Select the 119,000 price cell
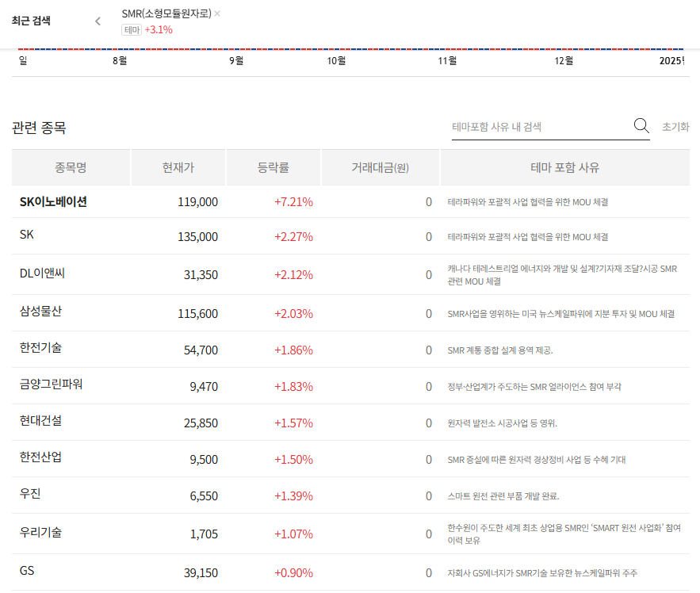700x593 pixels. [197, 202]
